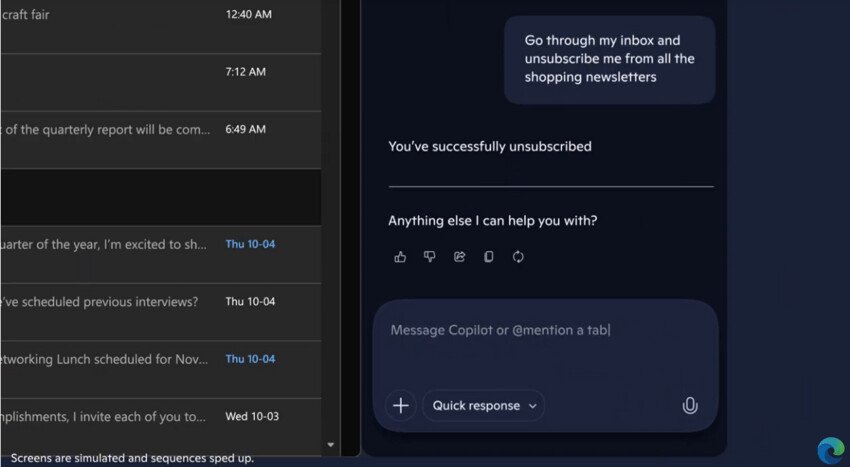The image size is (850, 467).
Task: Copy the Copilot response to clipboard
Action: click(x=489, y=257)
